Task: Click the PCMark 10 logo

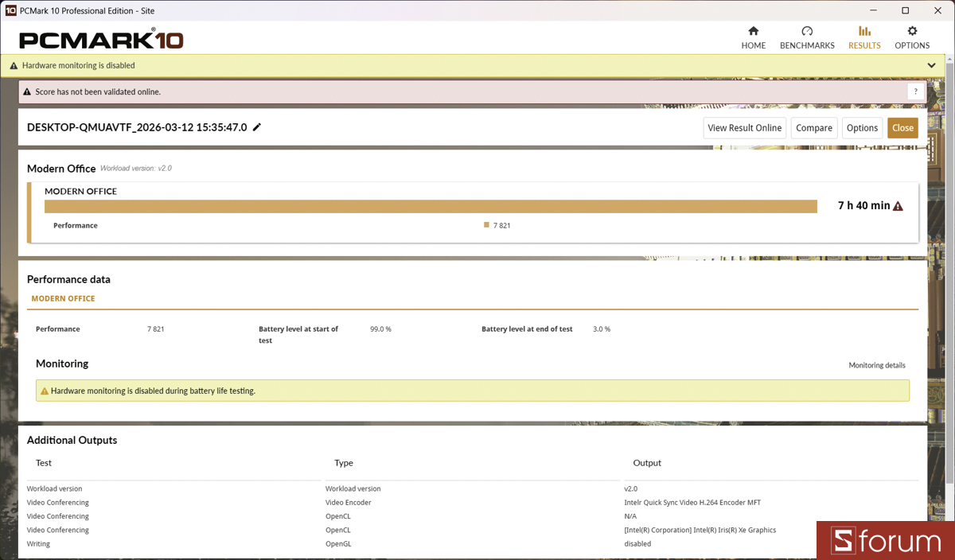Action: point(101,40)
